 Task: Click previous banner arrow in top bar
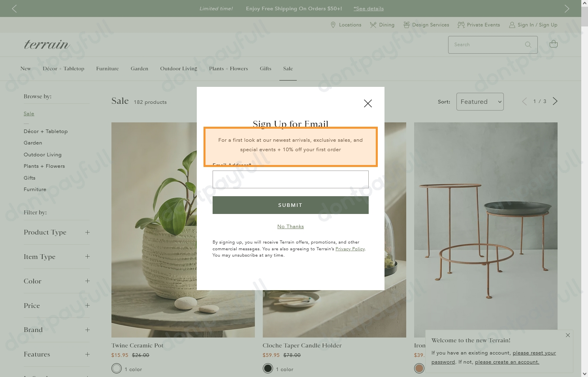[x=14, y=9]
